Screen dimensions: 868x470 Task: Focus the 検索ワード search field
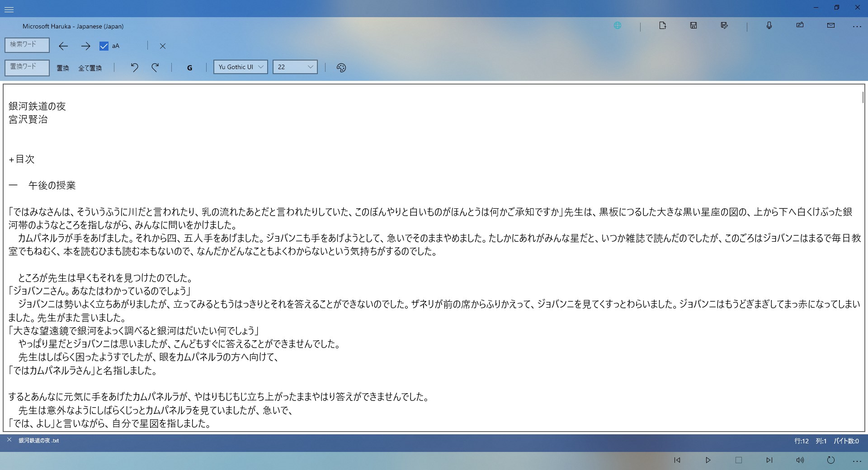coord(27,45)
